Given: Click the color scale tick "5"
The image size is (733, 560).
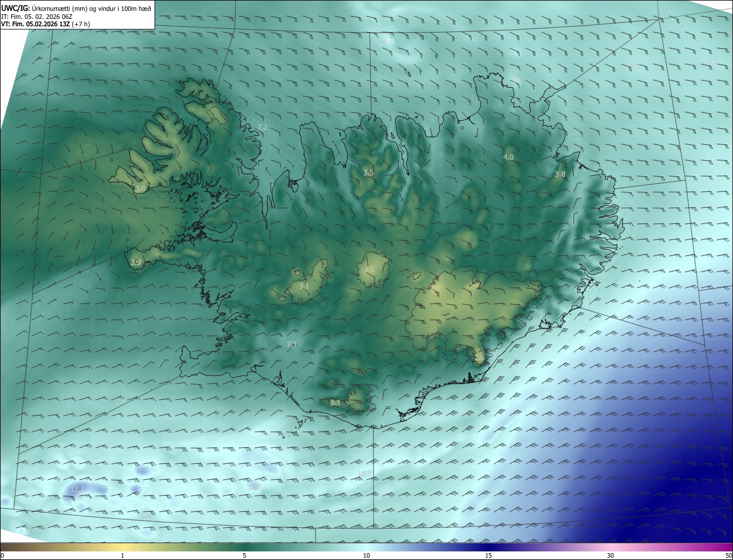Looking at the screenshot, I should [x=245, y=555].
